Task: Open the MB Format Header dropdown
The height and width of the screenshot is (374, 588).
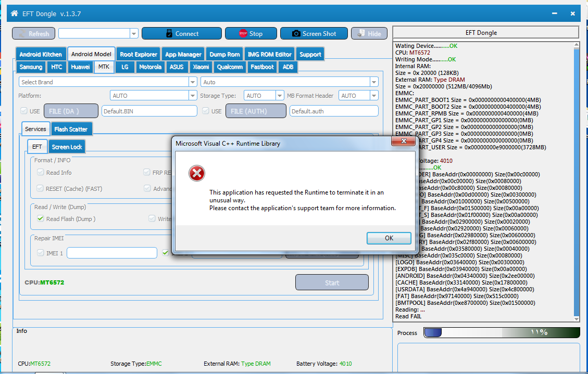Action: pyautogui.click(x=374, y=96)
